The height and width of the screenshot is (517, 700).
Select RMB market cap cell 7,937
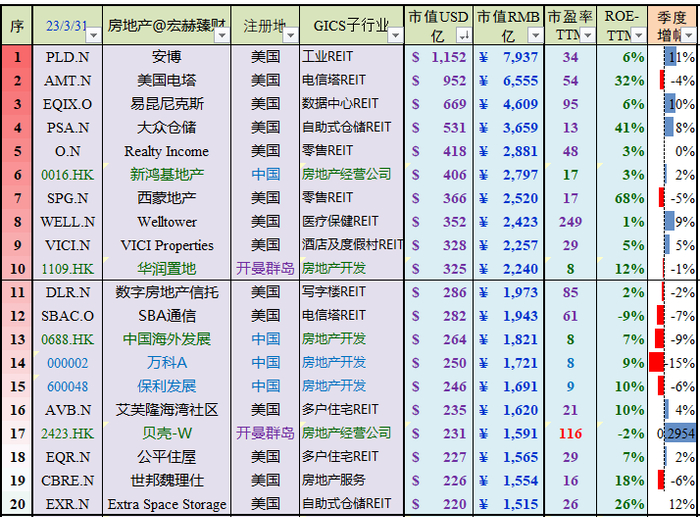[509, 57]
